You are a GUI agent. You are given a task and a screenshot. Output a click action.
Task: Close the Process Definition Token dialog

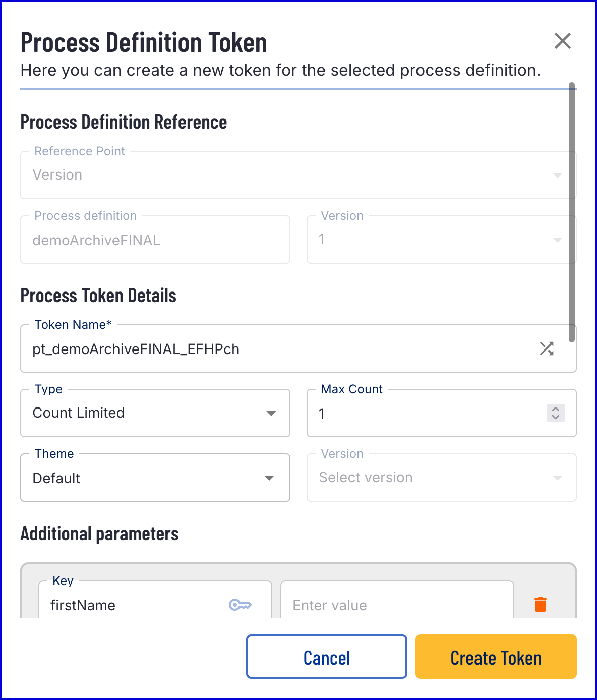click(562, 41)
